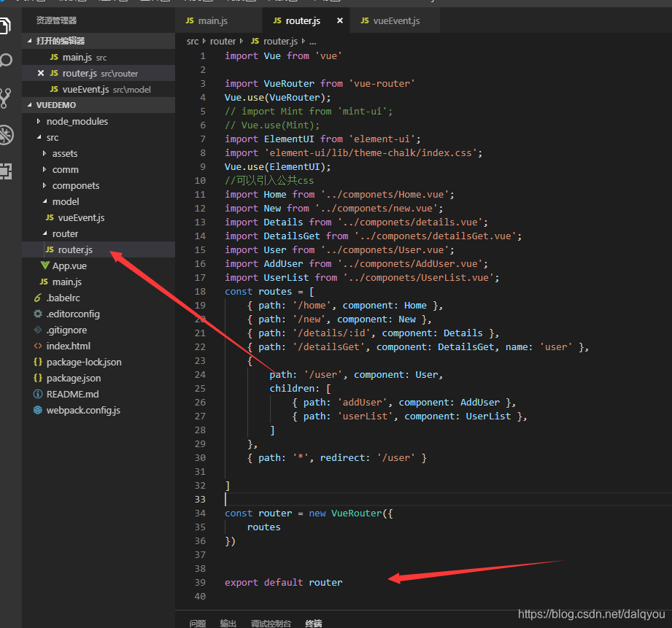Click 'export default router' code line
Screen dimensions: 672x628
pos(283,582)
